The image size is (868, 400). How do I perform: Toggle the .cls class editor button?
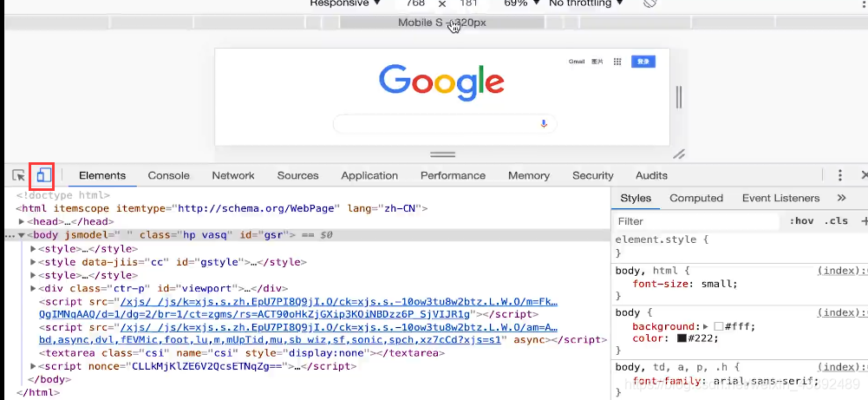tap(836, 221)
